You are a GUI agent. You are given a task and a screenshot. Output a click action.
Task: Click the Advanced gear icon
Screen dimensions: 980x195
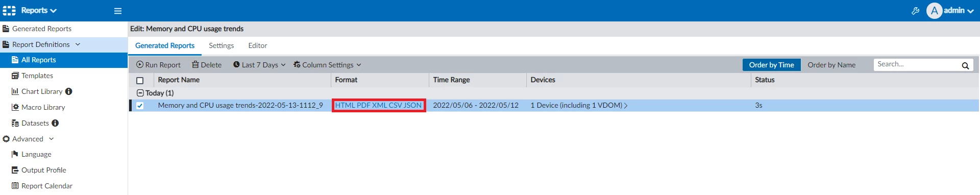pos(6,139)
